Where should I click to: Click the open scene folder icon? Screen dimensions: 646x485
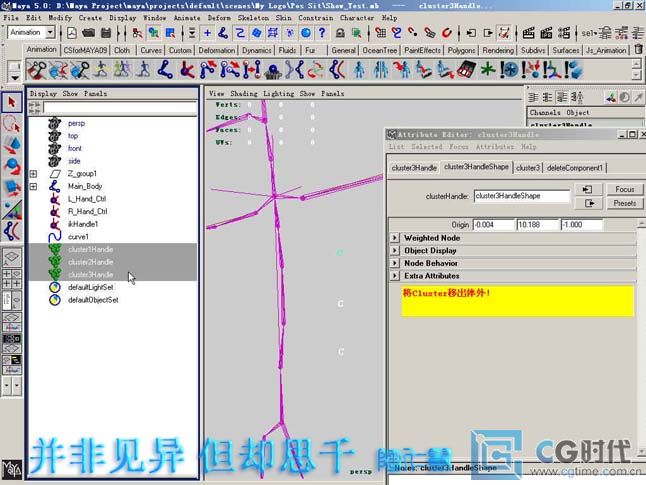[x=88, y=33]
